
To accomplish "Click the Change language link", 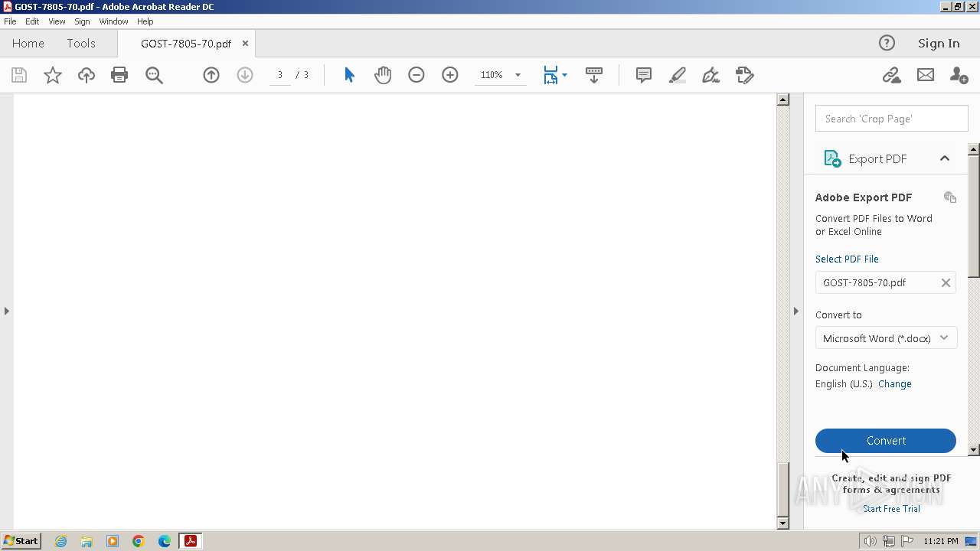I will tap(895, 384).
